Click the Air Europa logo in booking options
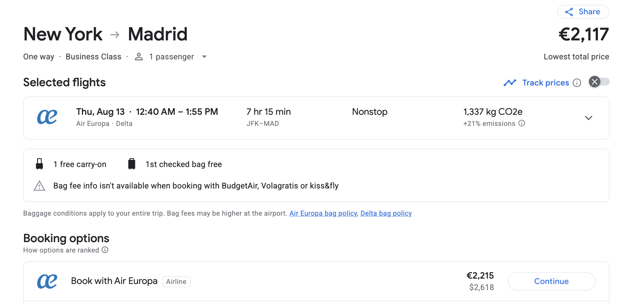The width and height of the screenshot is (644, 304). pos(47,281)
